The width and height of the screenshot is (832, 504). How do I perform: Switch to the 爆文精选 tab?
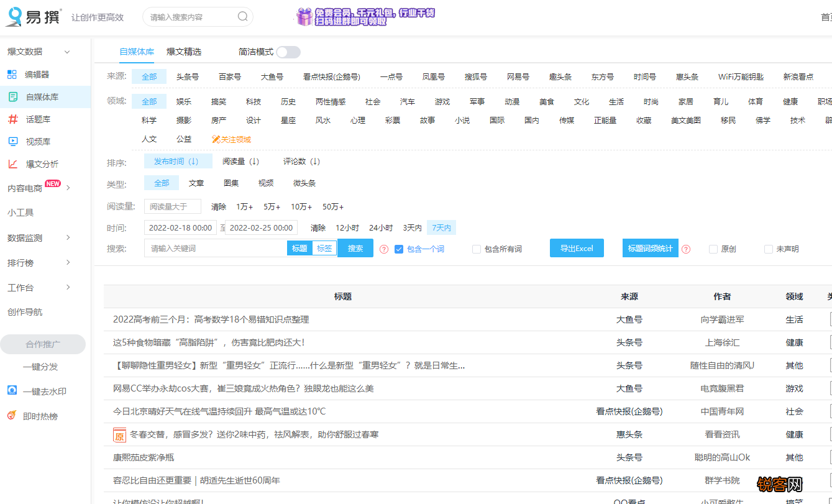click(x=184, y=52)
